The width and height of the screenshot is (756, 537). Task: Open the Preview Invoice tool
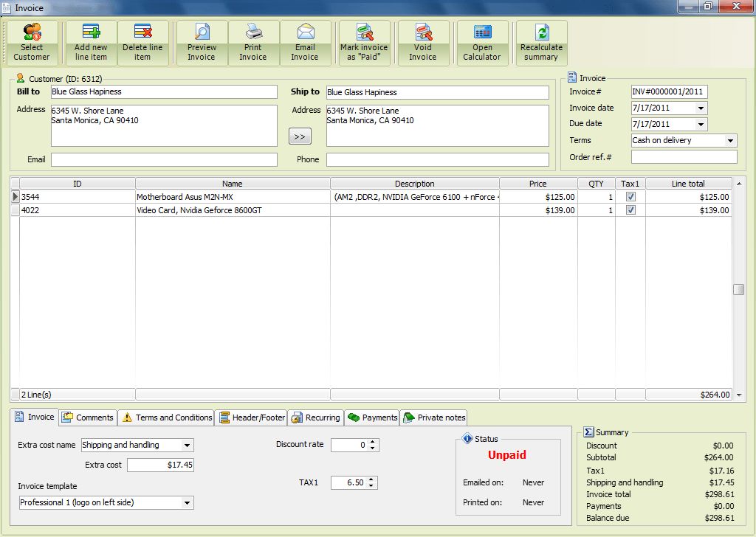[x=202, y=43]
